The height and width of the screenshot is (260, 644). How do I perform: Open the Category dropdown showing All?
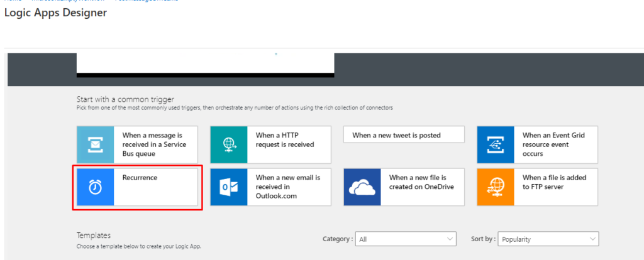(x=406, y=239)
